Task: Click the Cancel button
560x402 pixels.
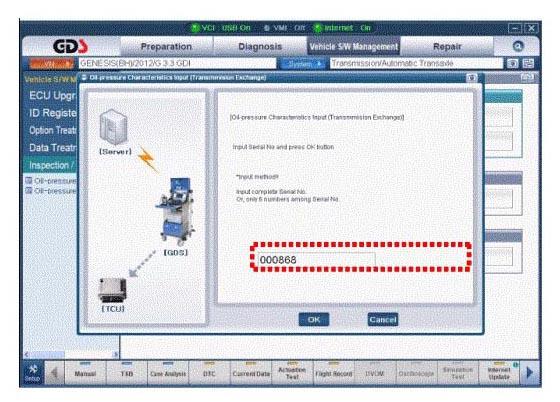Action: pos(382,320)
